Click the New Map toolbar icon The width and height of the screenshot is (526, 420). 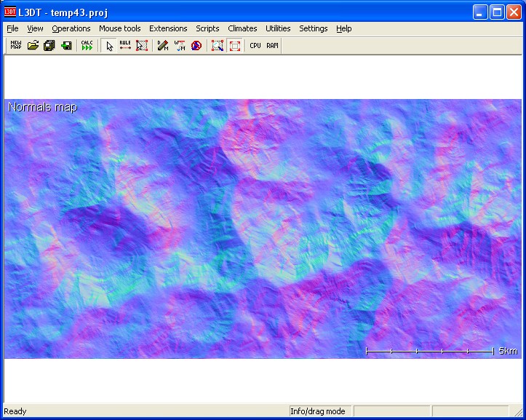(x=16, y=46)
